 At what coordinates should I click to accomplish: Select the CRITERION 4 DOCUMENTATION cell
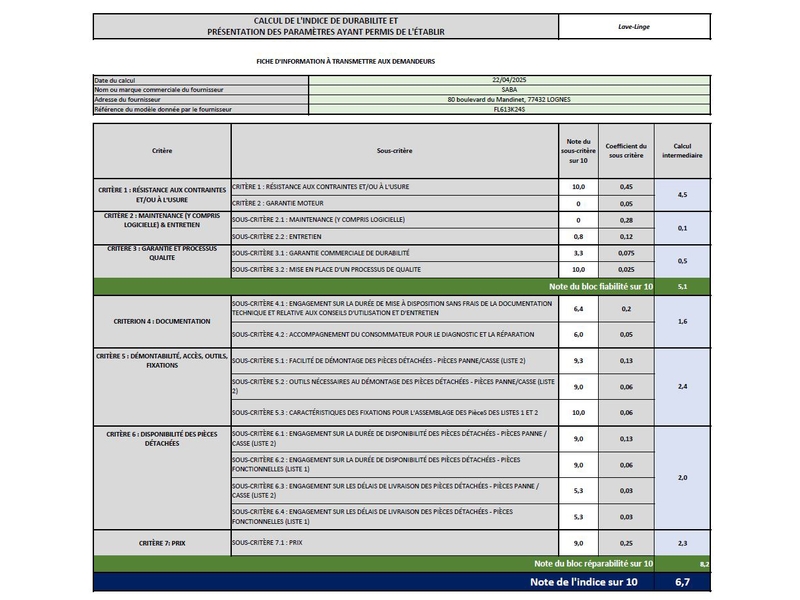[162, 321]
